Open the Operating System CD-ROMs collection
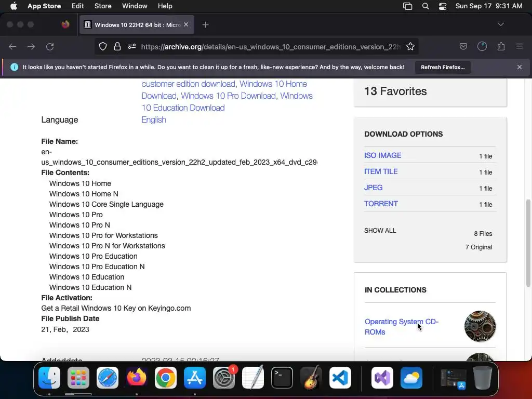This screenshot has width=532, height=399. [x=402, y=326]
